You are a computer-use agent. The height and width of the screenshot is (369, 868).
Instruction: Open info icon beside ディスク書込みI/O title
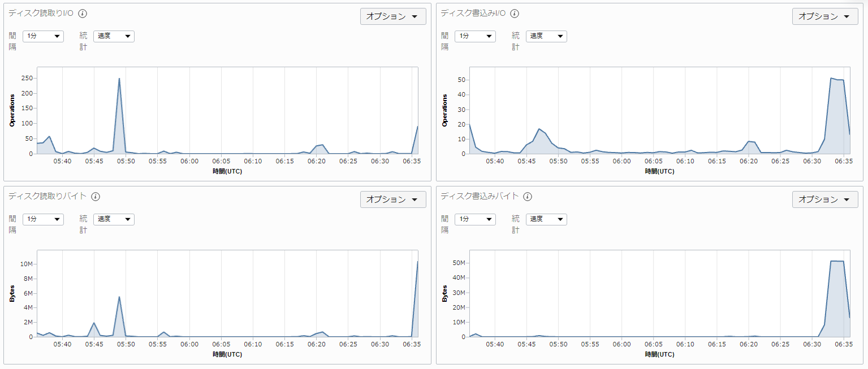[515, 14]
